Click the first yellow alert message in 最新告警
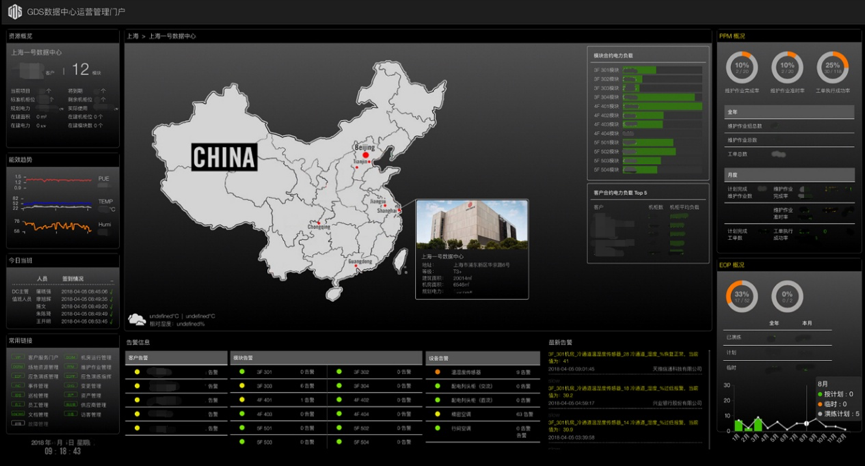Viewport: 865px width, 466px height. tap(624, 357)
